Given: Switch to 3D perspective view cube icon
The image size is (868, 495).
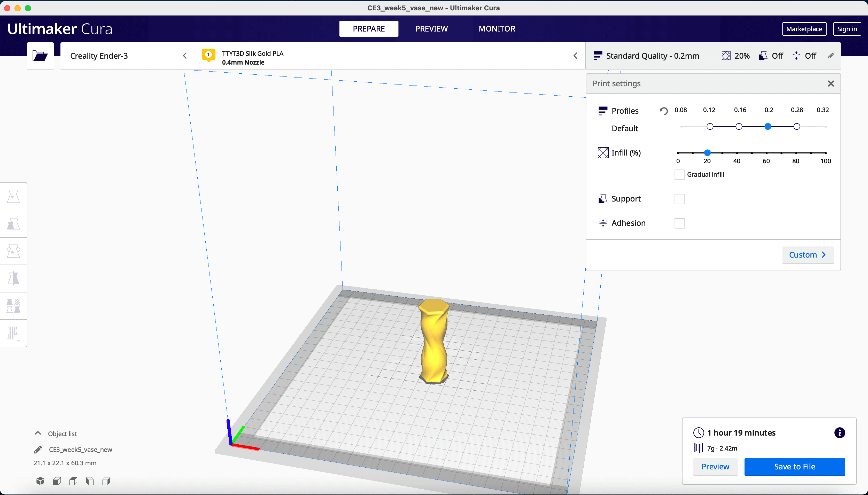Looking at the screenshot, I should coord(41,481).
